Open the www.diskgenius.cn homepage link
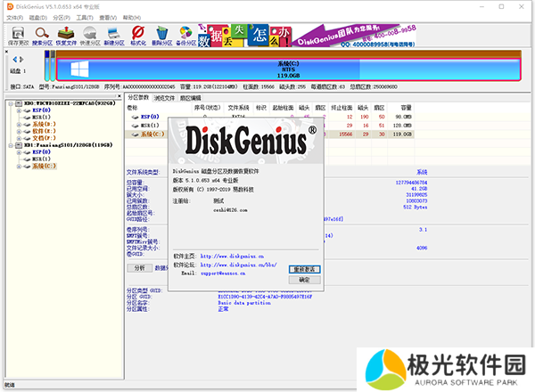Screen dimensions: 535x392 click(236, 254)
